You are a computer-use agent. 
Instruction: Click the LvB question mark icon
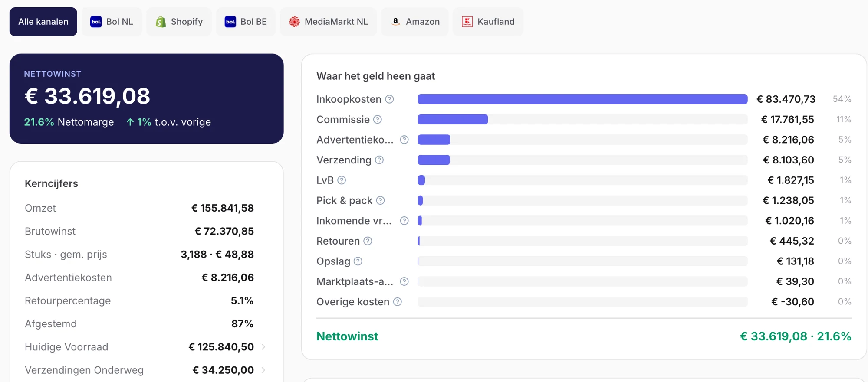[x=342, y=180]
